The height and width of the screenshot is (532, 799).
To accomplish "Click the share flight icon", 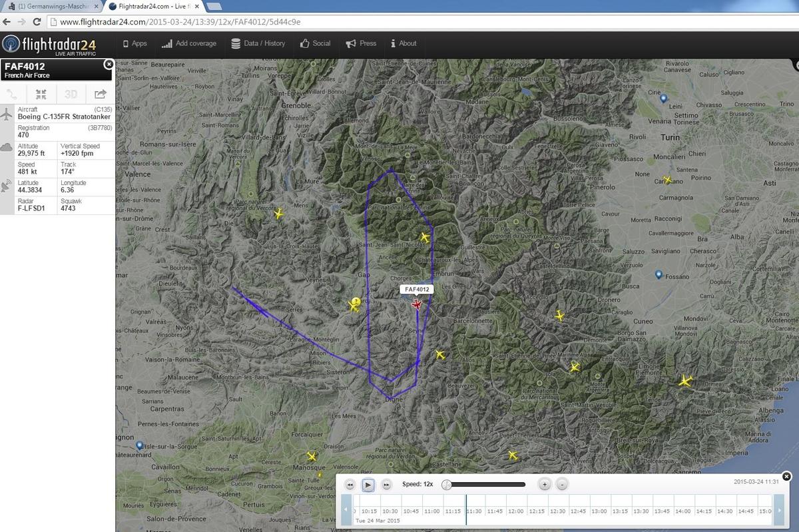I will coord(100,94).
